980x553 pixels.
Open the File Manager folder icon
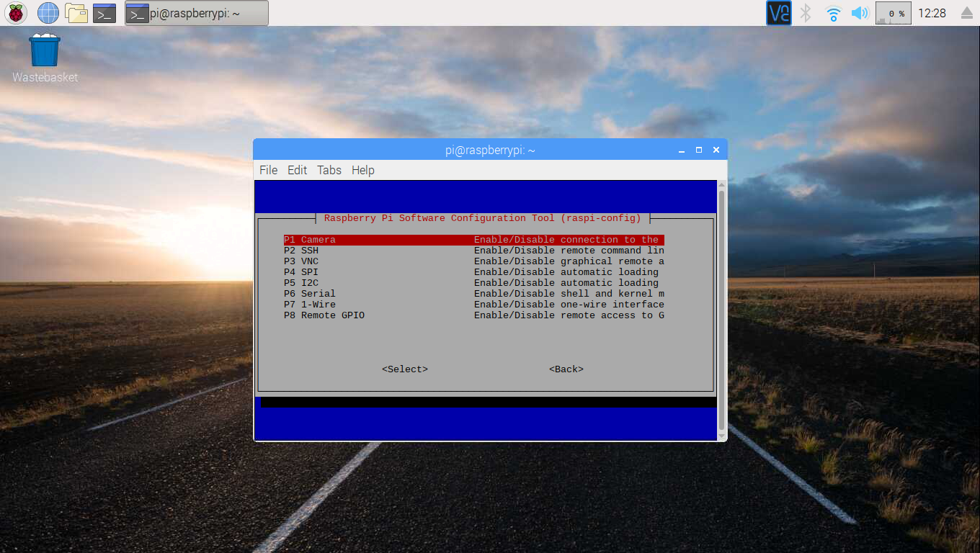click(76, 12)
